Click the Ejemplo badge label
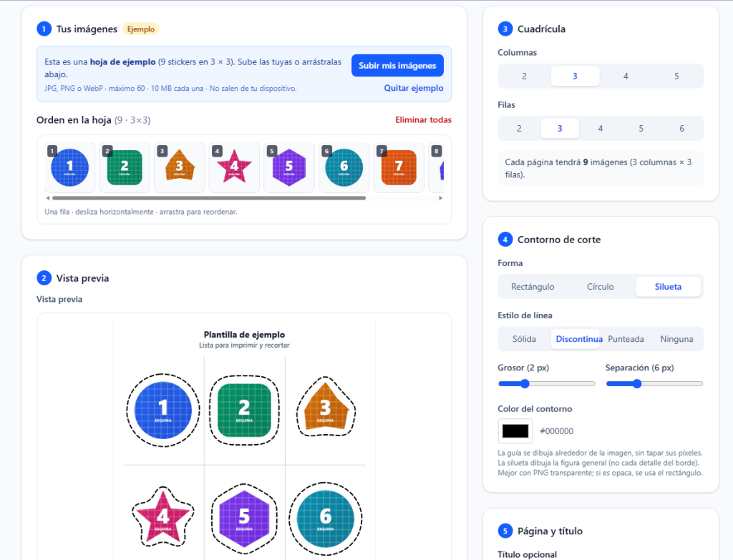The width and height of the screenshot is (733, 560). click(x=141, y=29)
